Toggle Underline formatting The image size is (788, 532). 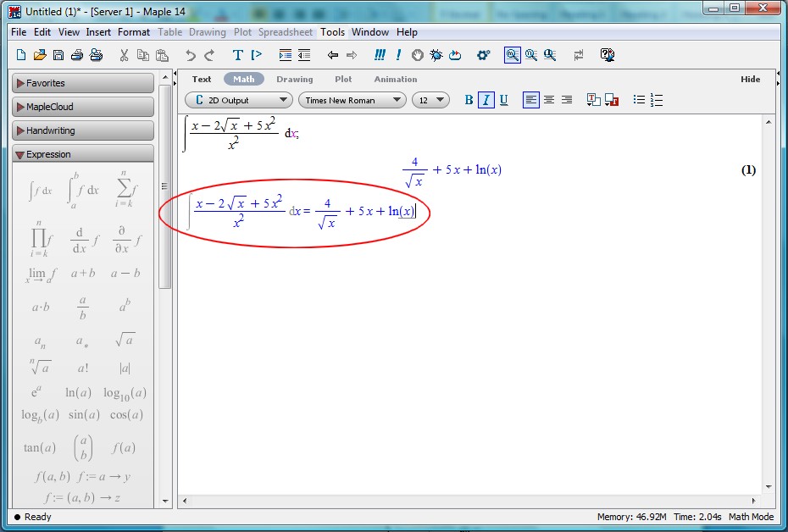[503, 100]
